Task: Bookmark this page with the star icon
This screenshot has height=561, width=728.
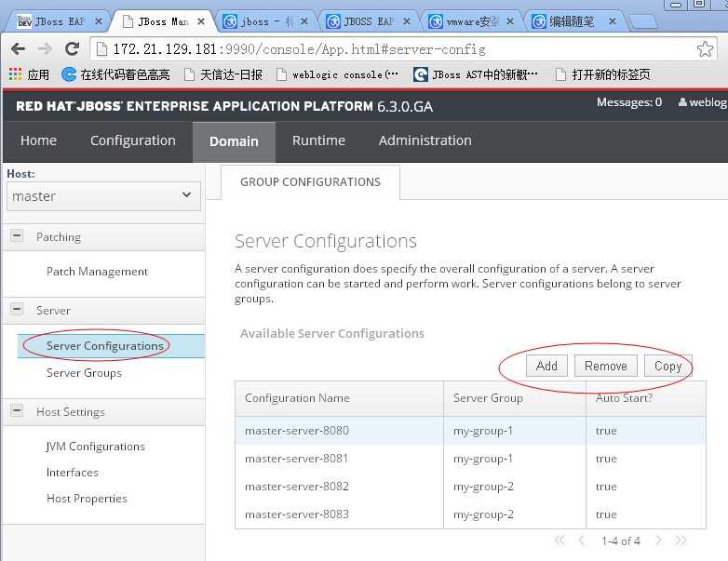Action: [705, 48]
